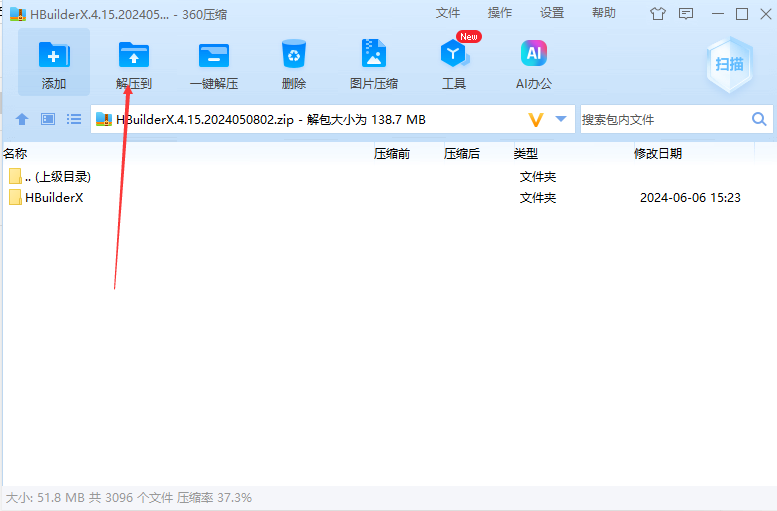The height and width of the screenshot is (511, 777).
Task: Sort by 类型 column header
Action: click(x=526, y=154)
